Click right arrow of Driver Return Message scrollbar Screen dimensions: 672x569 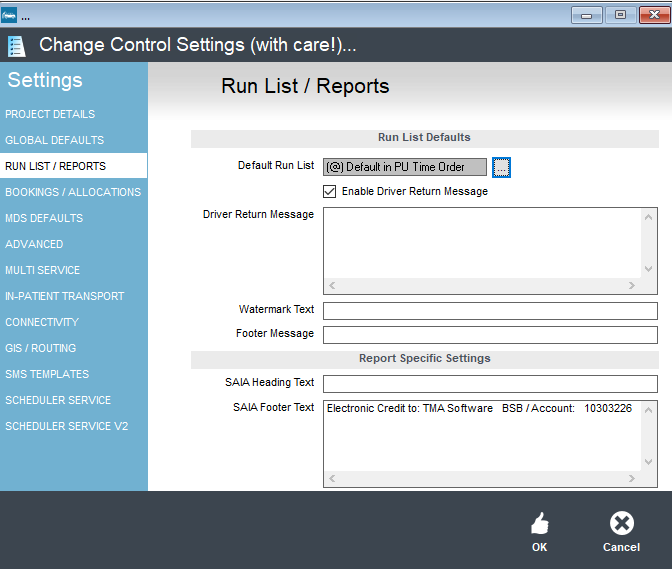pyautogui.click(x=631, y=285)
